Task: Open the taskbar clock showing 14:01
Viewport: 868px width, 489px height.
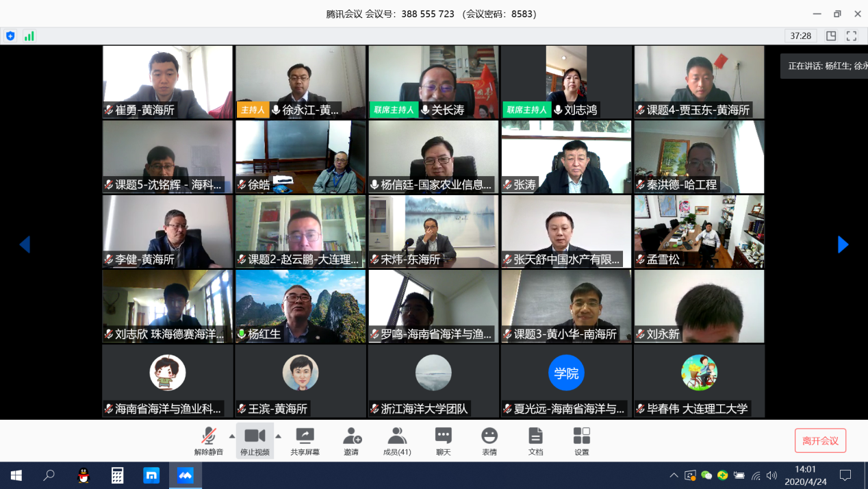Action: (805, 475)
